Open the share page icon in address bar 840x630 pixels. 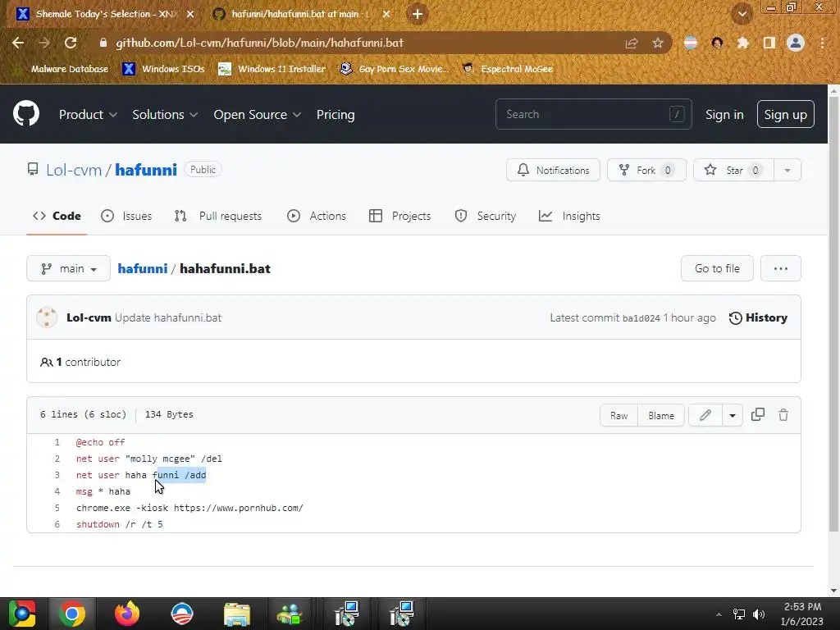click(632, 43)
